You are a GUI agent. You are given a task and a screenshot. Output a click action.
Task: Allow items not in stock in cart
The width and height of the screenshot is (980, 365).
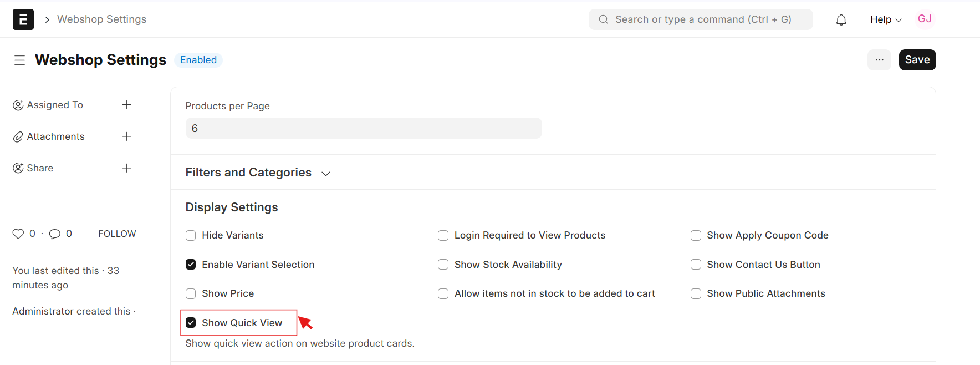443,293
